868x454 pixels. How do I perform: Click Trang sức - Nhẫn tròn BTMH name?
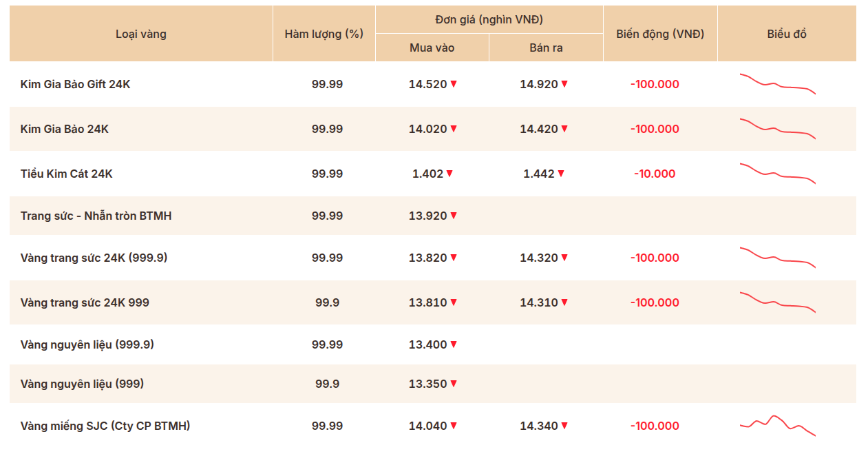click(96, 216)
